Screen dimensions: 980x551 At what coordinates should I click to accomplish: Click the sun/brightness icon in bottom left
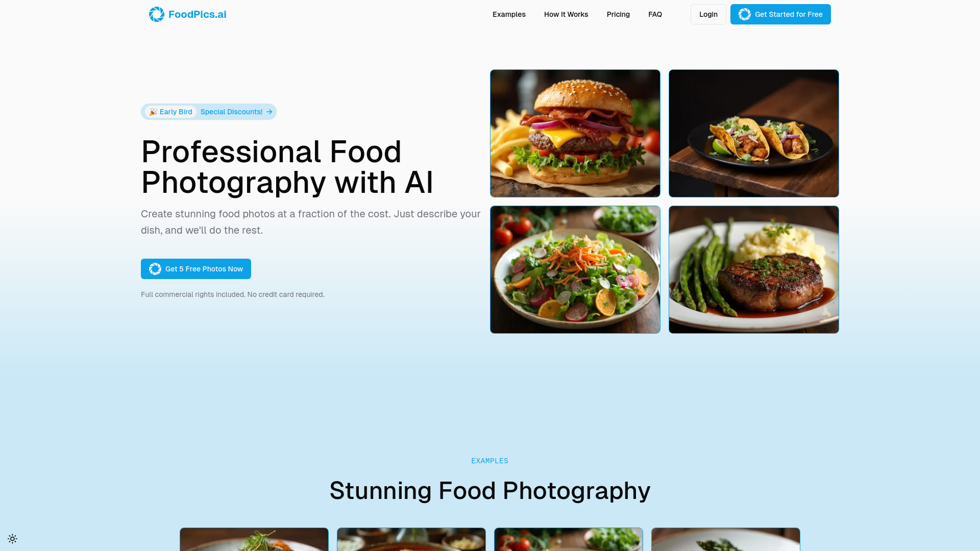click(x=12, y=538)
